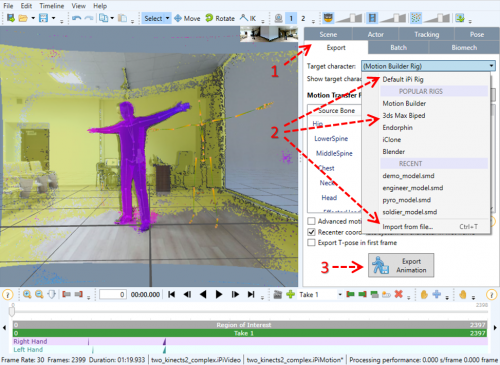Enable Export T-pose in first frame
The image size is (500, 365).
click(x=311, y=243)
